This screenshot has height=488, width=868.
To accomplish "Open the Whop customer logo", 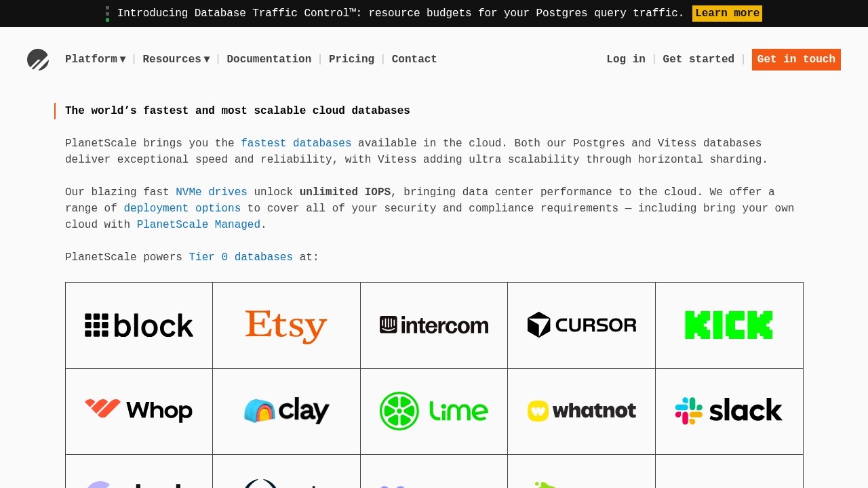I will [139, 410].
